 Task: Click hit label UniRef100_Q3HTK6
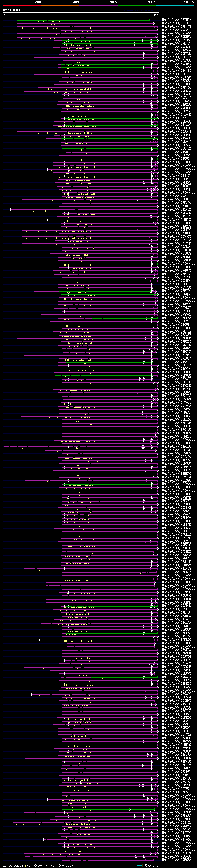point(177,74)
